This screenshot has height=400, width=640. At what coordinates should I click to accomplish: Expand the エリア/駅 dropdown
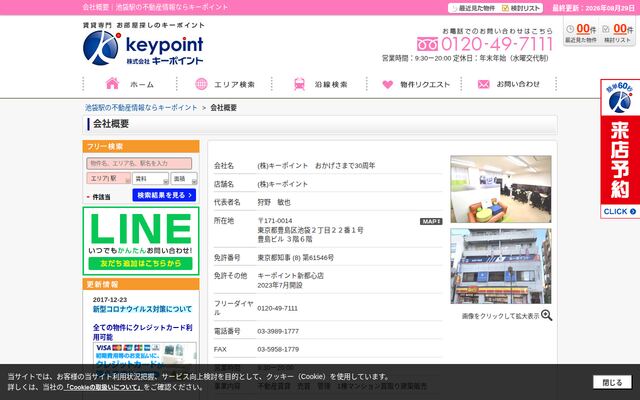click(109, 178)
